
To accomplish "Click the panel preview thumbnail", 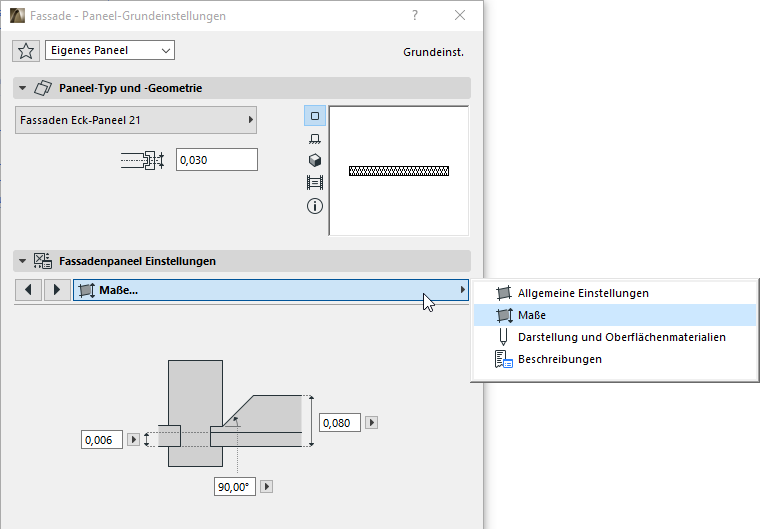I will pos(399,171).
